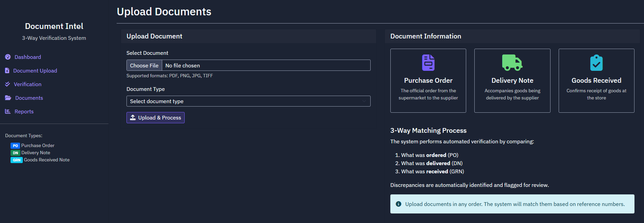Click the Goods Received clipboard check icon
The height and width of the screenshot is (223, 644).
(596, 63)
